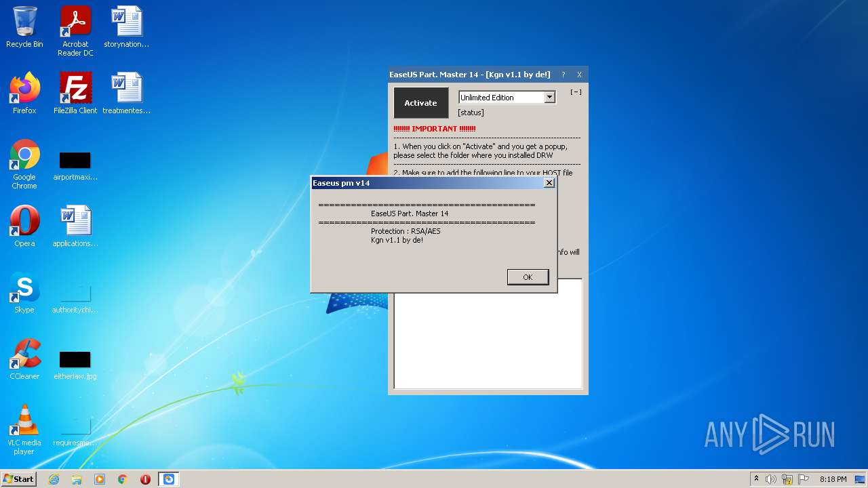The height and width of the screenshot is (488, 868).
Task: Open Windows Media Player in taskbar
Action: (x=100, y=479)
